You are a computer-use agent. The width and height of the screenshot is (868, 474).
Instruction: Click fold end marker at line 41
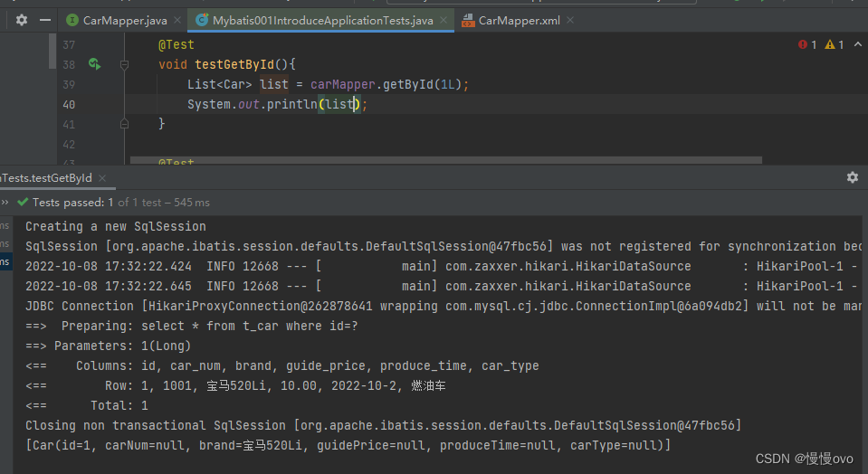click(125, 124)
